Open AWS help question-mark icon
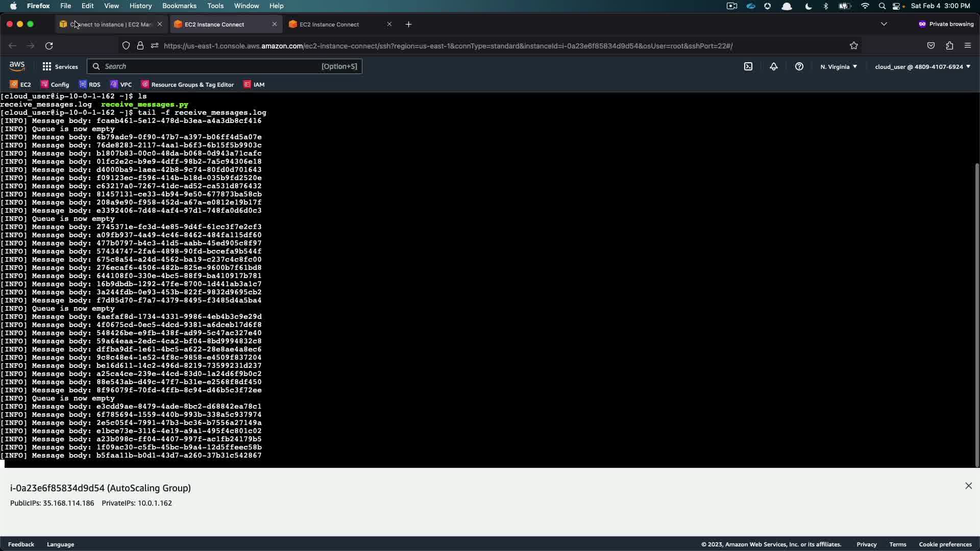The image size is (980, 551). [x=799, y=66]
